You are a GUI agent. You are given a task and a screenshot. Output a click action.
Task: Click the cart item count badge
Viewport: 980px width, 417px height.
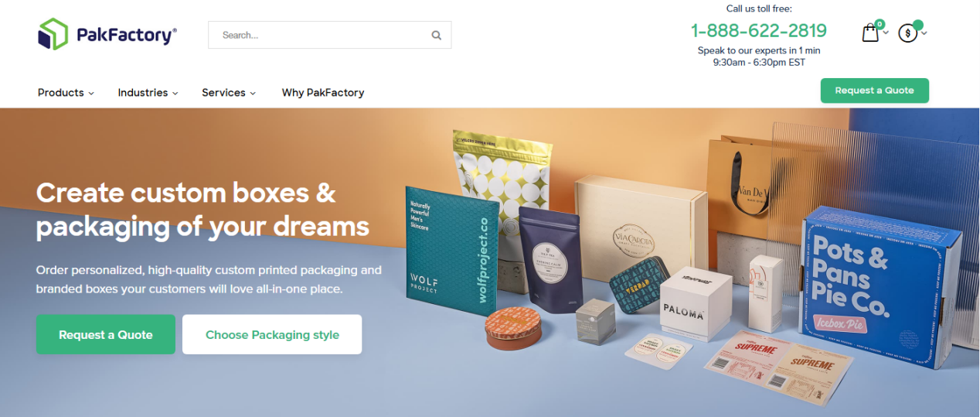pos(880,24)
